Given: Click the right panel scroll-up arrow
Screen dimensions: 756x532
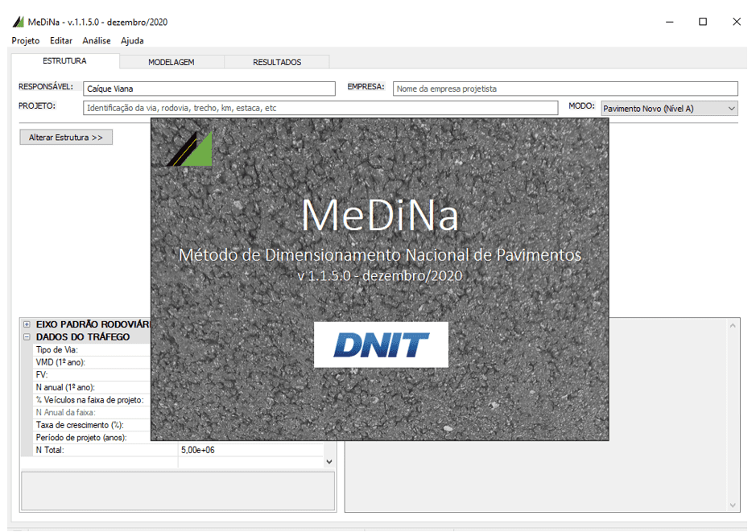Looking at the screenshot, I should pos(733,326).
